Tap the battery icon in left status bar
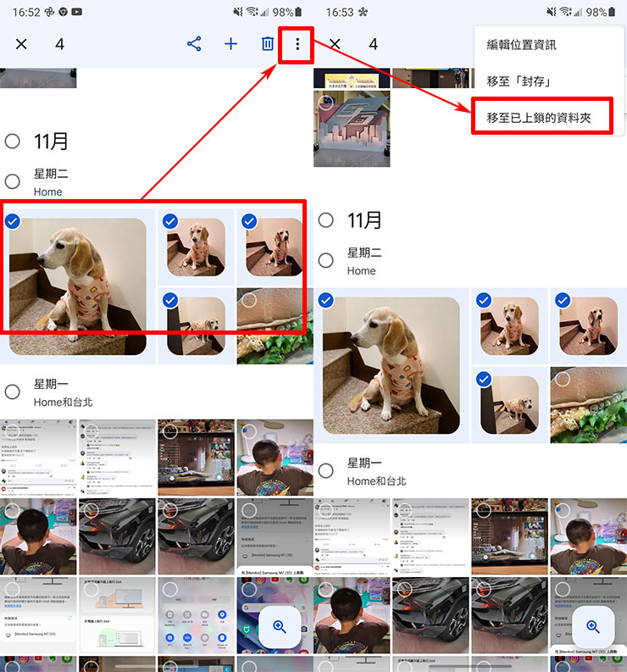Viewport: 627px width, 672px height. point(299,12)
